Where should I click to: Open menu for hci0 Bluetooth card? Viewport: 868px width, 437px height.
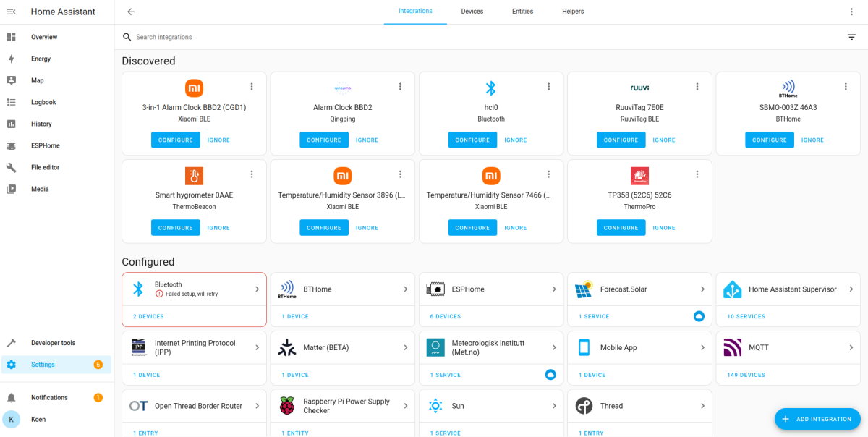[x=549, y=86]
